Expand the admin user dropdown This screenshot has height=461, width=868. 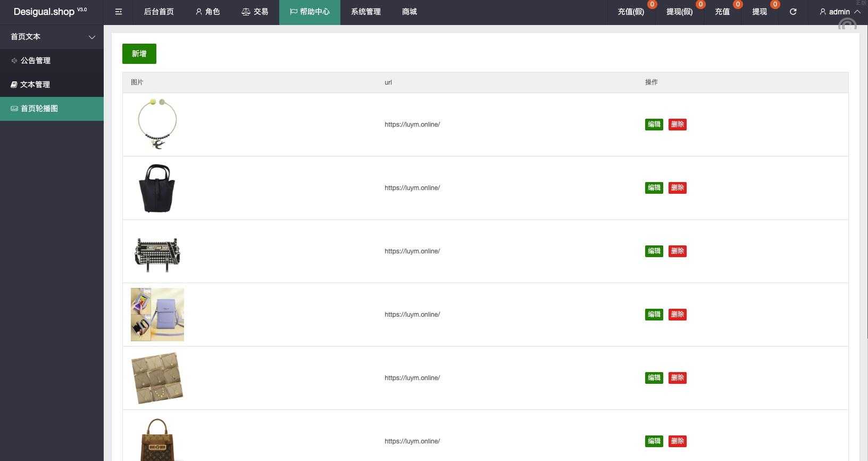[x=839, y=12]
